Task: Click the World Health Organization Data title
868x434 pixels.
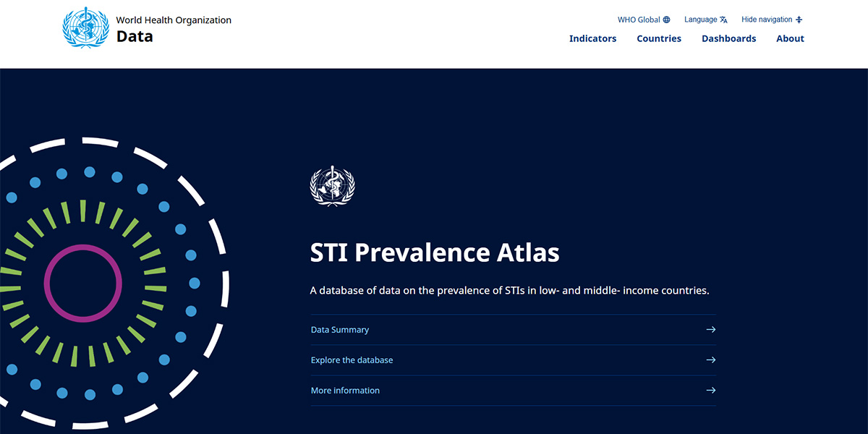Action: [x=174, y=28]
